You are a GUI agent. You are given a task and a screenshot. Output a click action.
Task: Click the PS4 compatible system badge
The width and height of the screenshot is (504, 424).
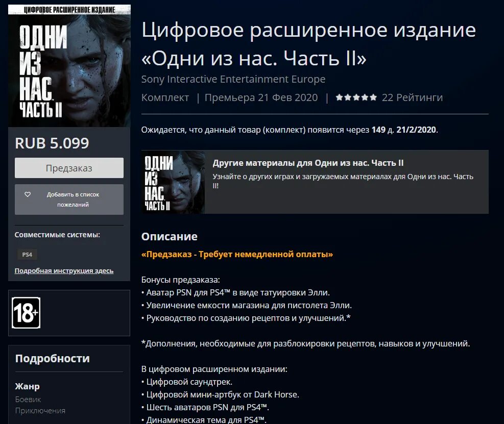tap(27, 255)
